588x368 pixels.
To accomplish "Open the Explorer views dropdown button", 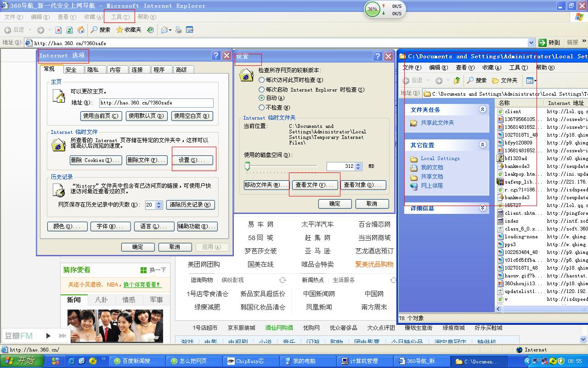I will point(531,80).
